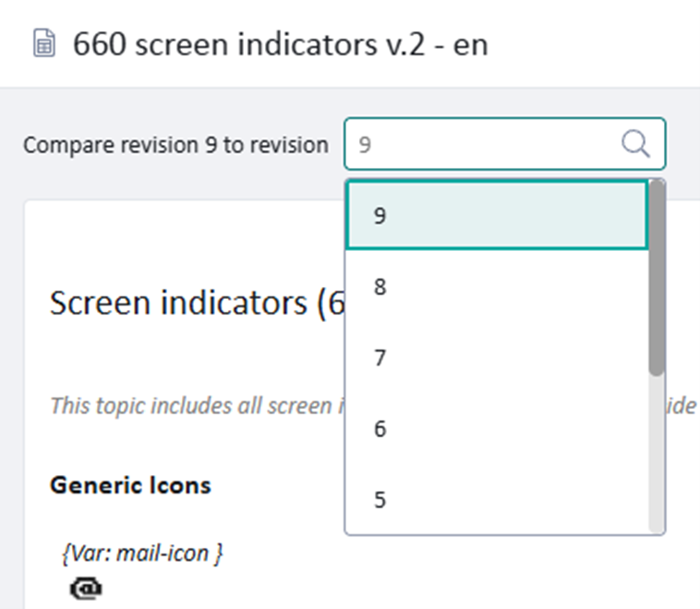Click the 'Screen indicators' topic heading
Viewport: 700px width, 609px height.
coord(196,303)
